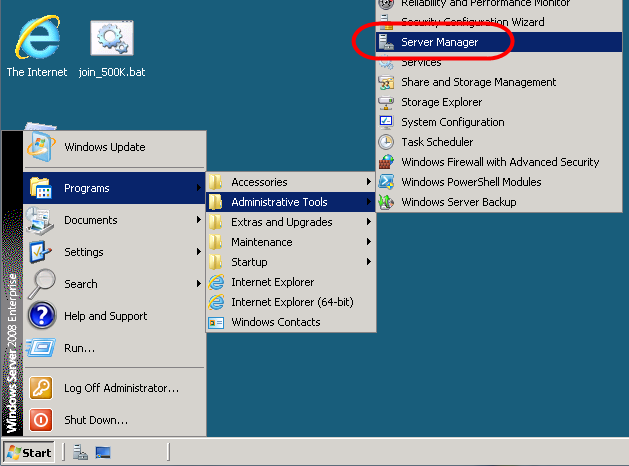Viewport: 629px width, 466px height.
Task: Expand the Extras and Upgrades arrow
Action: pos(368,222)
